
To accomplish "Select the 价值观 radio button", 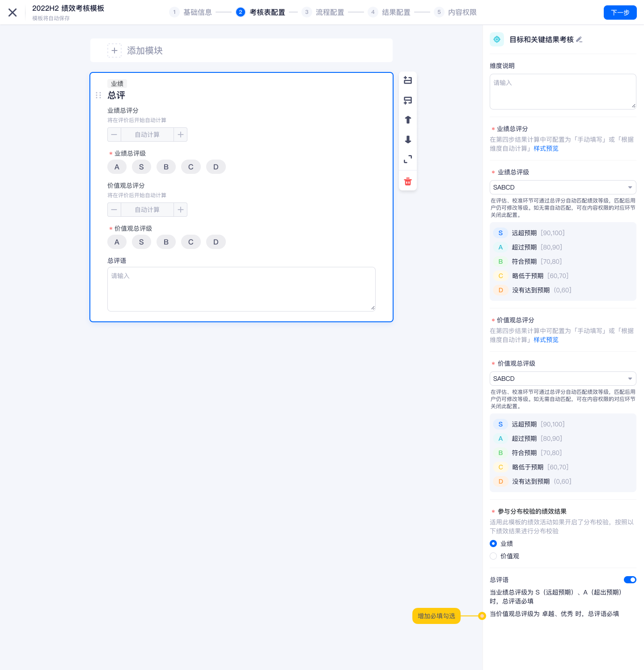I will tap(493, 556).
